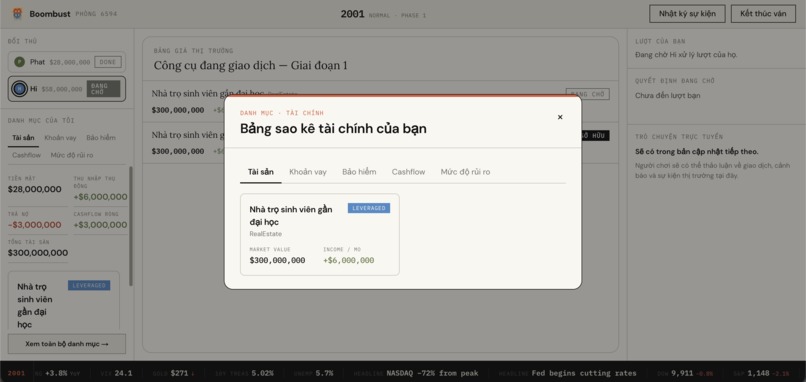Click the modal asset card title Nhà trọ sinh viên
The width and height of the screenshot is (806, 382).
coord(291,215)
